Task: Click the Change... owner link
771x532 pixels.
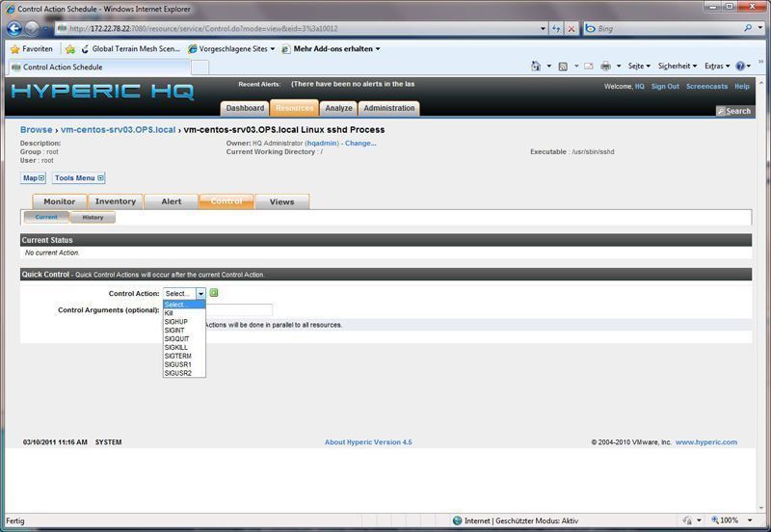Action: (360, 143)
